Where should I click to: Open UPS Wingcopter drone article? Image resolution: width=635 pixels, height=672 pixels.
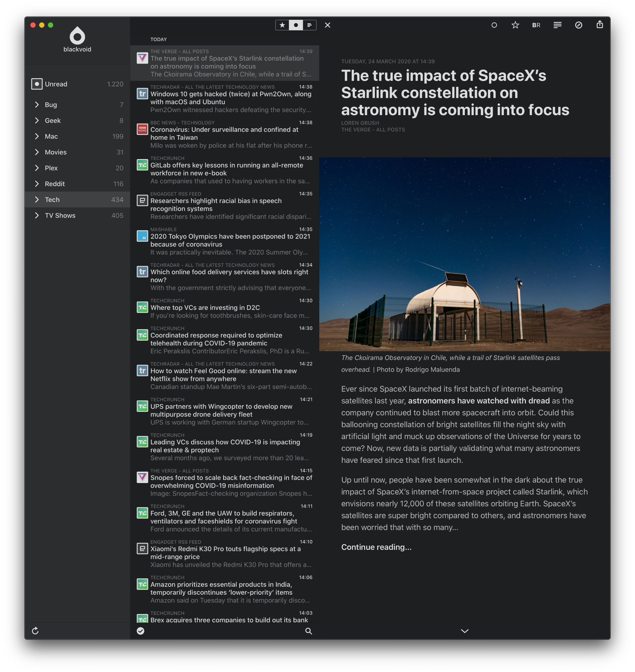tap(224, 411)
